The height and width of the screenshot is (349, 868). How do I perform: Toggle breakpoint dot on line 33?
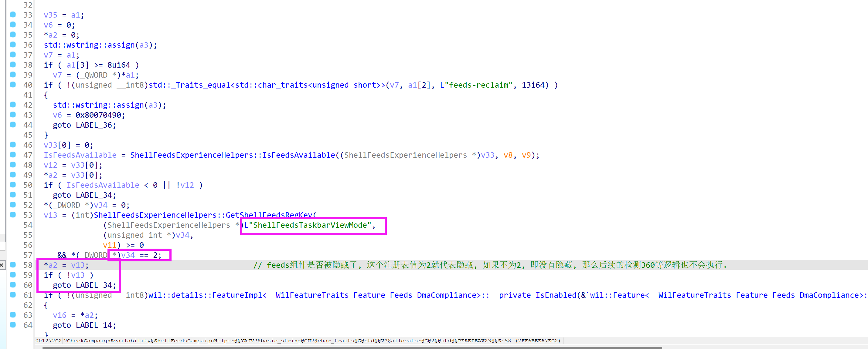click(x=13, y=15)
